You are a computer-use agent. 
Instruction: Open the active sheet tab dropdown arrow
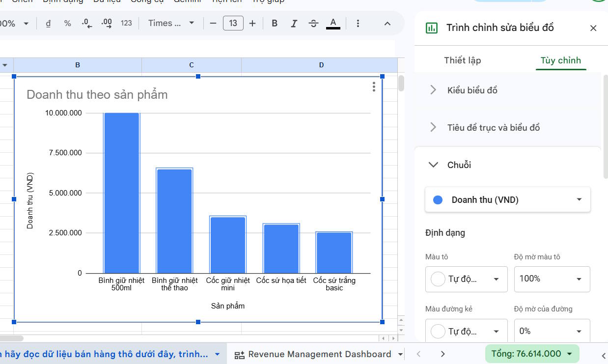pyautogui.click(x=218, y=354)
